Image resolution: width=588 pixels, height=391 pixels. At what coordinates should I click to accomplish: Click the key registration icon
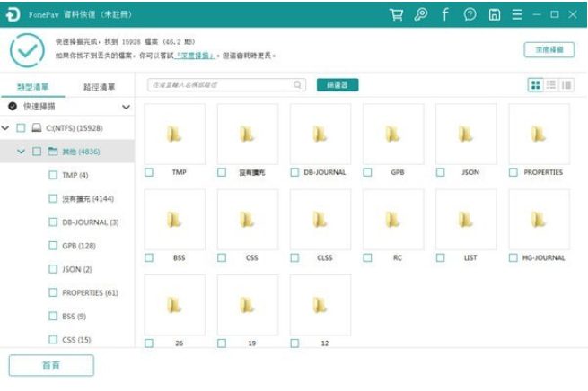pos(421,14)
